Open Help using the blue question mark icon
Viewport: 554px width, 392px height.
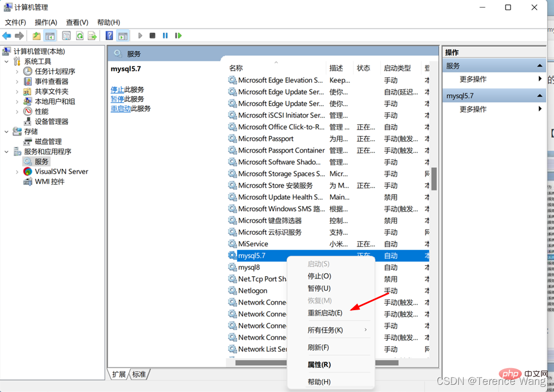click(x=109, y=35)
